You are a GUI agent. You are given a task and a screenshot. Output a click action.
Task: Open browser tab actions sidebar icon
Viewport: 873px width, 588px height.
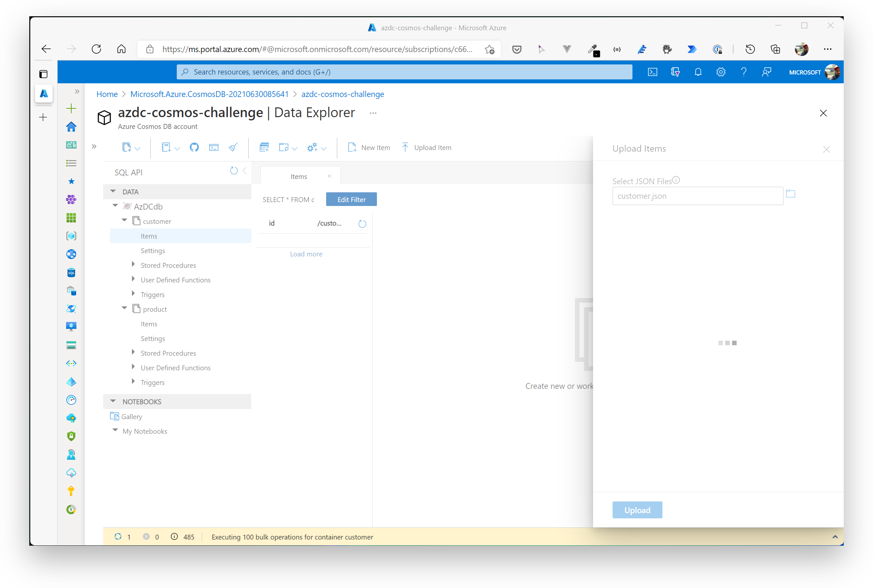(44, 74)
